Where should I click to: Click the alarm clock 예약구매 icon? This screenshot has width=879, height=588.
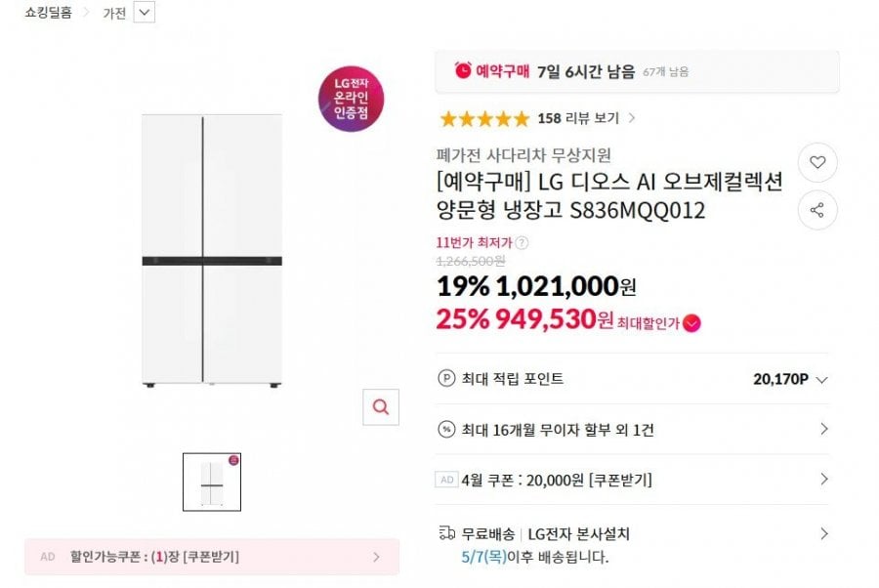pos(463,70)
